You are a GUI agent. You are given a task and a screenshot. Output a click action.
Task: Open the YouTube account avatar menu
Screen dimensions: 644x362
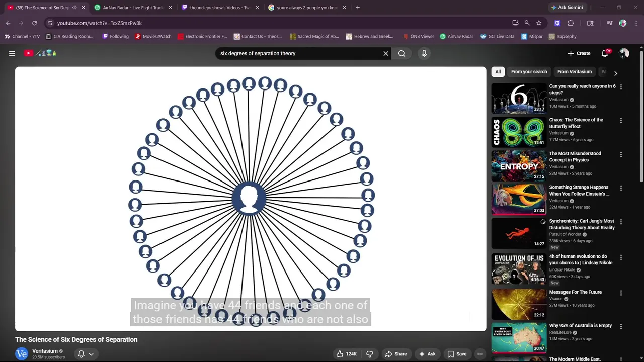click(x=624, y=53)
